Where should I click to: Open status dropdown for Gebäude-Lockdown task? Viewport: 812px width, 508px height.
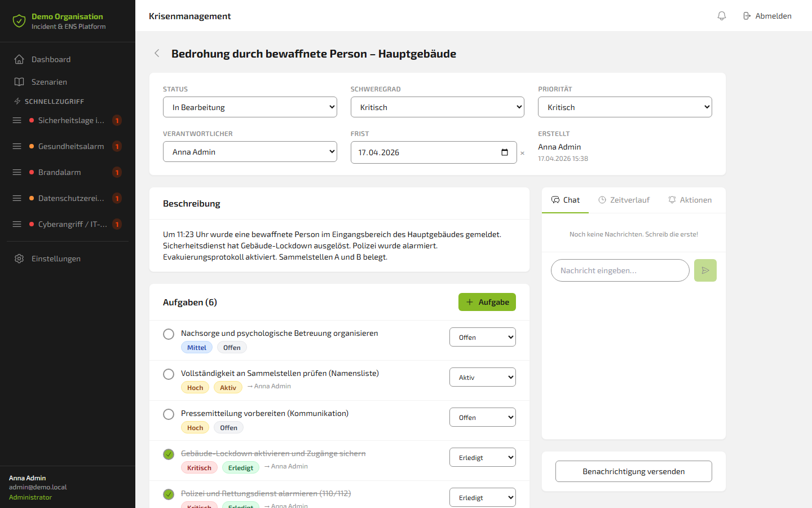click(x=483, y=457)
